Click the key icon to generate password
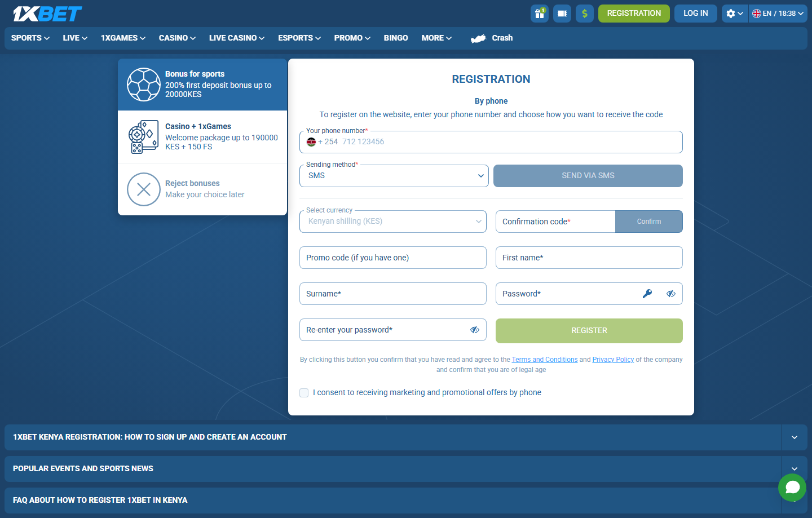Viewport: 812px width, 518px height. 647,294
